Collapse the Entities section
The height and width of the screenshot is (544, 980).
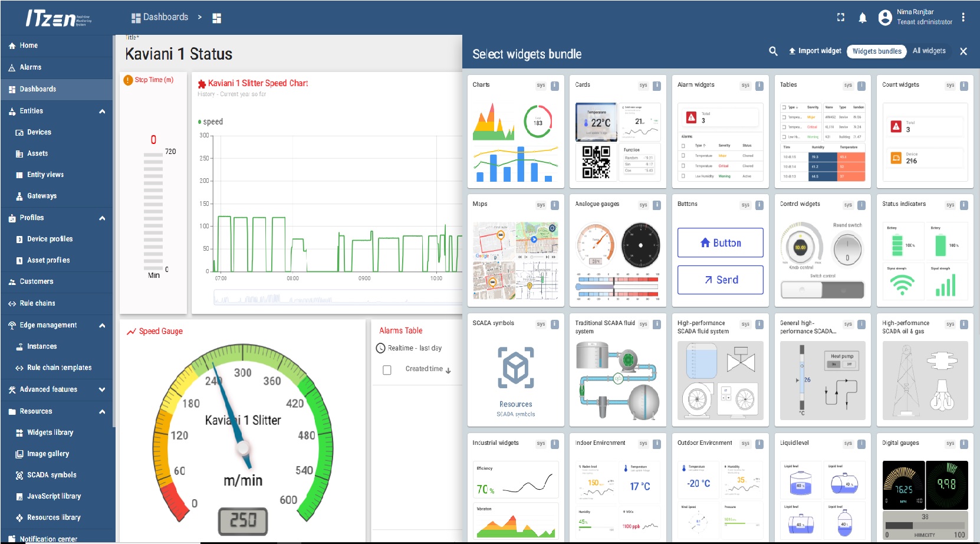pyautogui.click(x=102, y=111)
